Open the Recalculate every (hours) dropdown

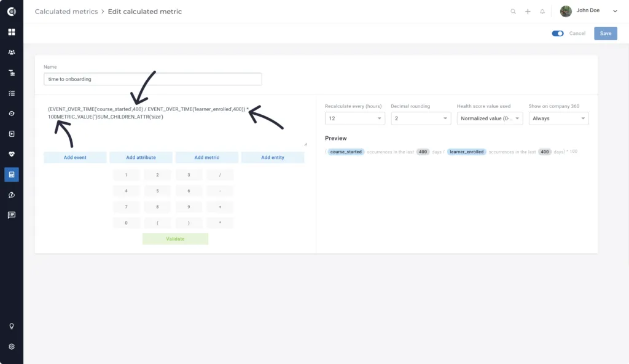point(355,118)
